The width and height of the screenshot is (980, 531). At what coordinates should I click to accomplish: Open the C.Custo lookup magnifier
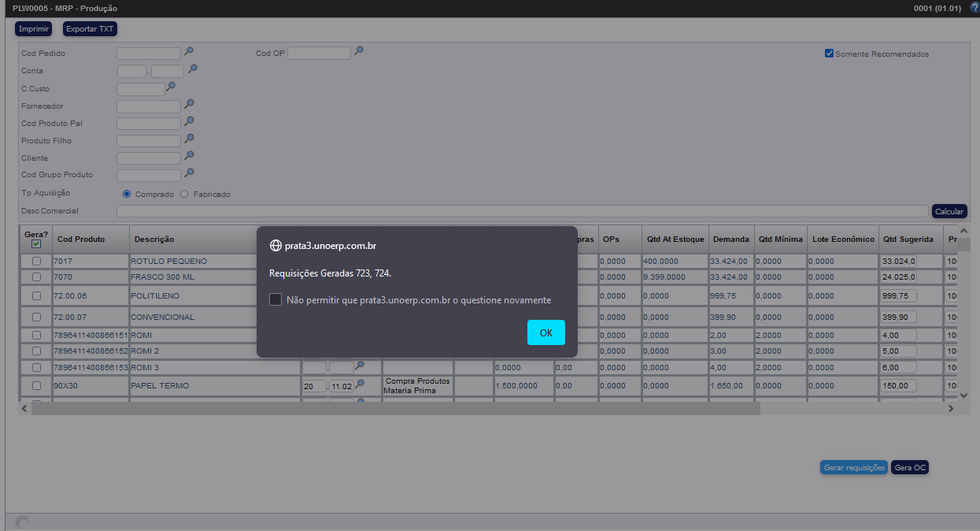point(171,87)
